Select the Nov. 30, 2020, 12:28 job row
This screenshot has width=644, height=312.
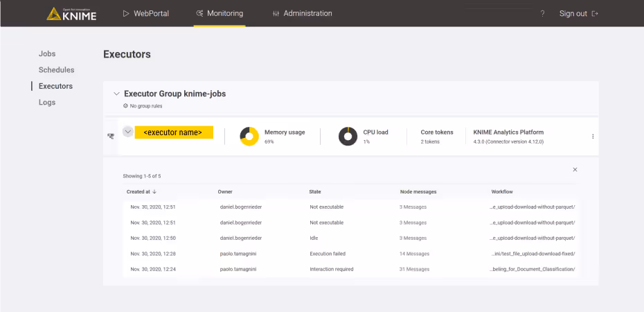click(350, 254)
